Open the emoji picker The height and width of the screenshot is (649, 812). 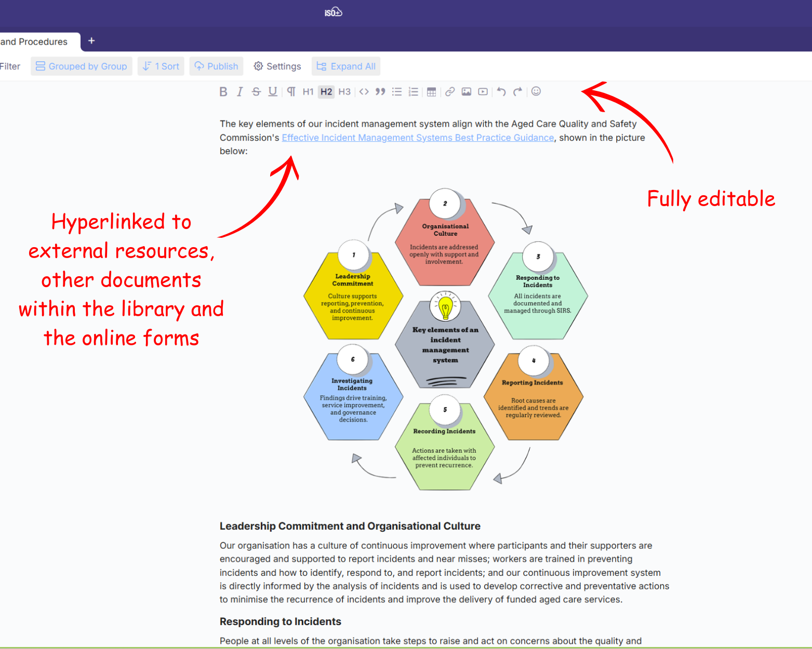click(536, 91)
